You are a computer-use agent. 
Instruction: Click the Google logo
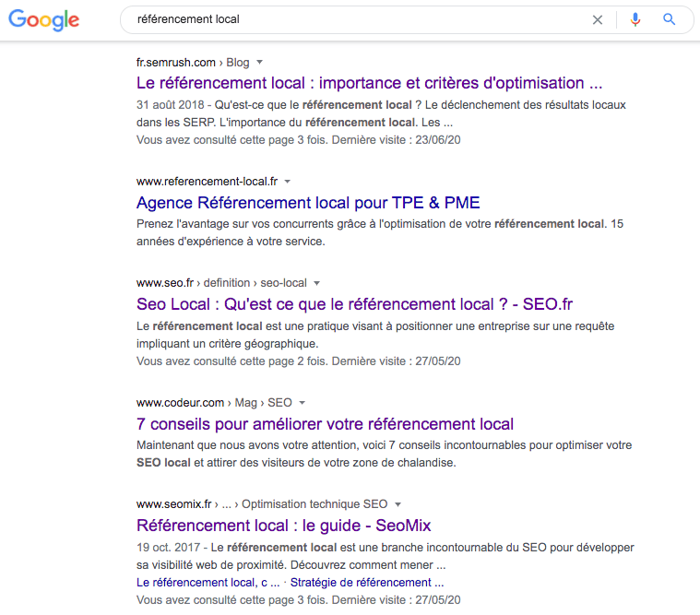(43, 20)
